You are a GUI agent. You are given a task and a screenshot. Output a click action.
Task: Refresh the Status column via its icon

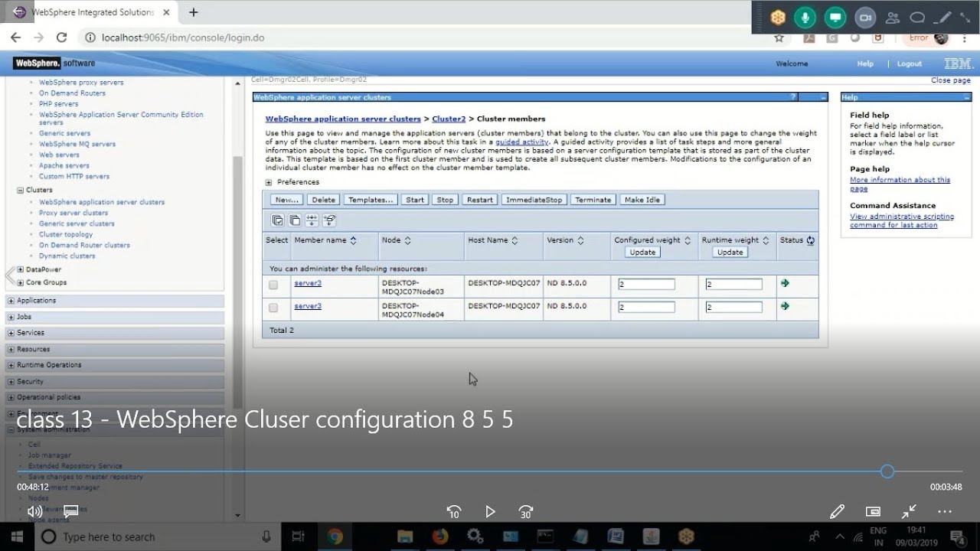(x=810, y=240)
